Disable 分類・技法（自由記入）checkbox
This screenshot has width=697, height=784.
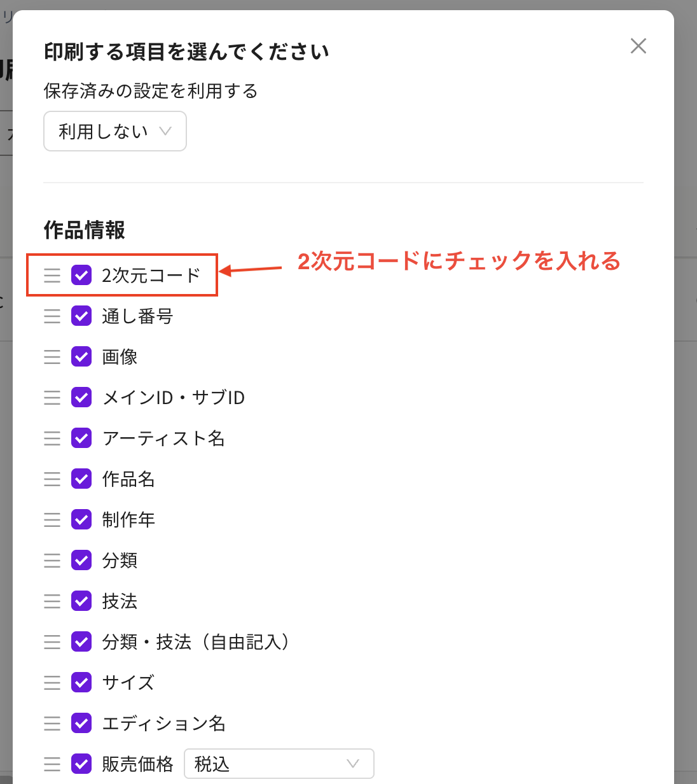point(81,642)
